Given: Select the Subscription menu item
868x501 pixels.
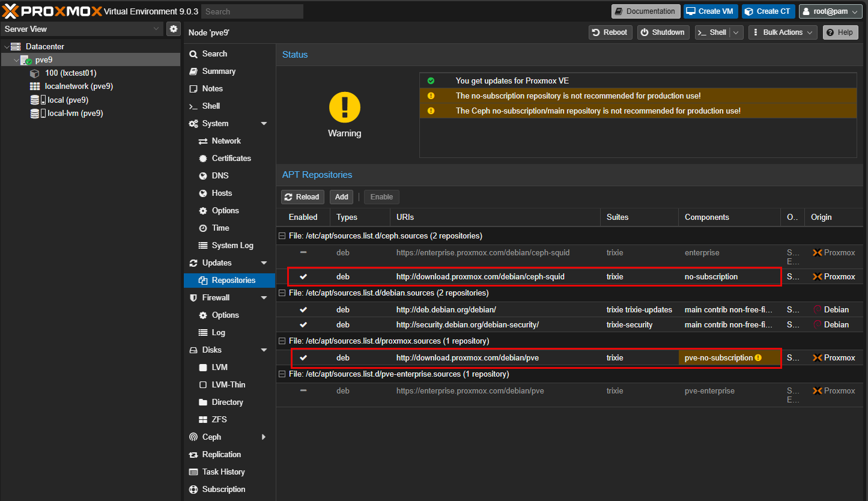Looking at the screenshot, I should pyautogui.click(x=223, y=490).
